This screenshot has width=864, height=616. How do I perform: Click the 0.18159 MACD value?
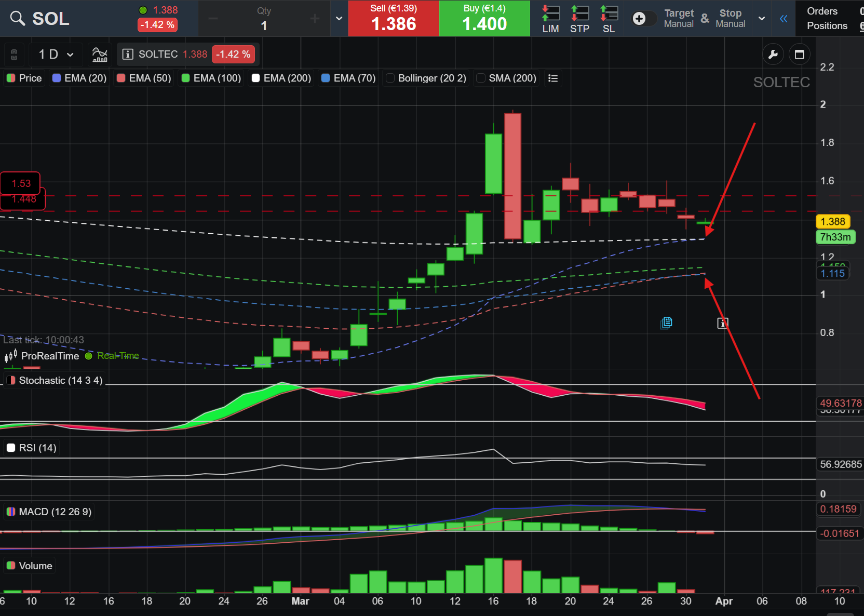pos(838,509)
